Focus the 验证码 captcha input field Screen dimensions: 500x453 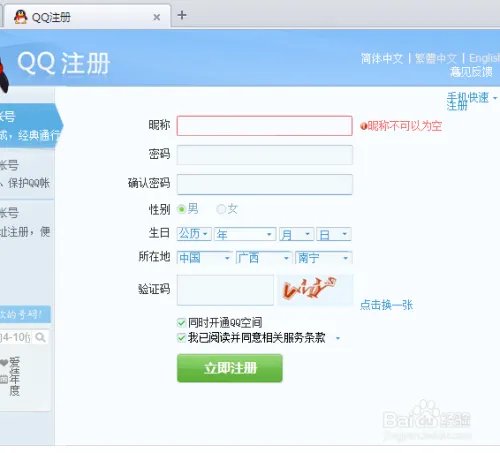pos(225,290)
